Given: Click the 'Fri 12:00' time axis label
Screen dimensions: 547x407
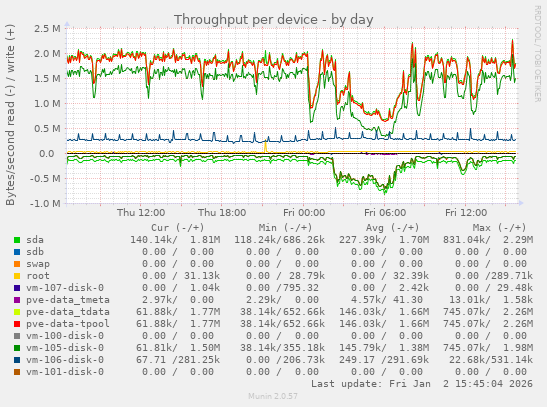Looking at the screenshot, I should 466,213.
